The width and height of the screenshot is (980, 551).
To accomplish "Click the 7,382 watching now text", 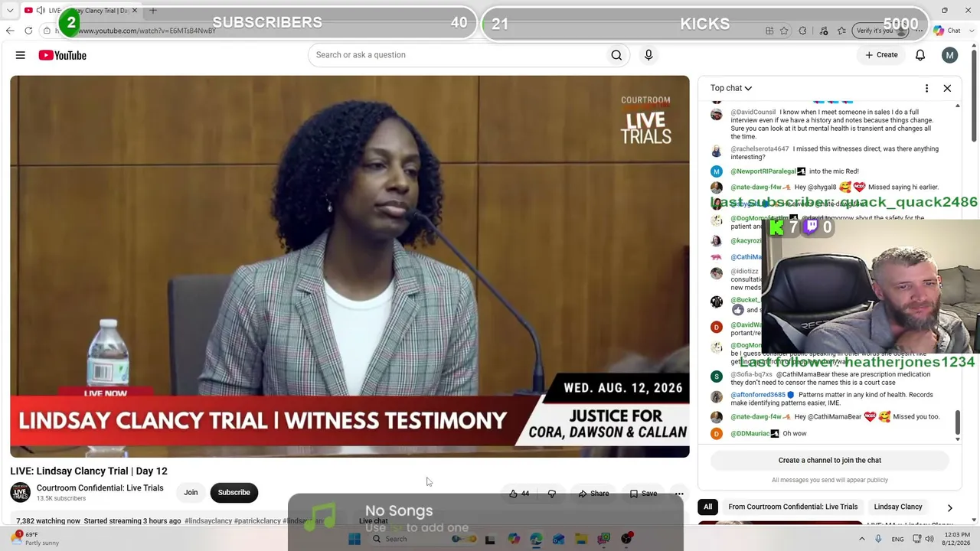I will point(48,521).
